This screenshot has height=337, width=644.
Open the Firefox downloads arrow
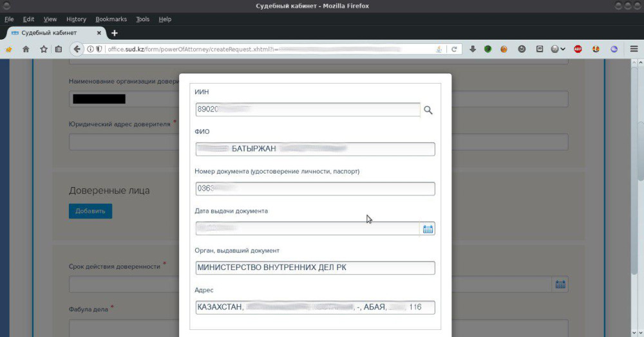pos(472,49)
